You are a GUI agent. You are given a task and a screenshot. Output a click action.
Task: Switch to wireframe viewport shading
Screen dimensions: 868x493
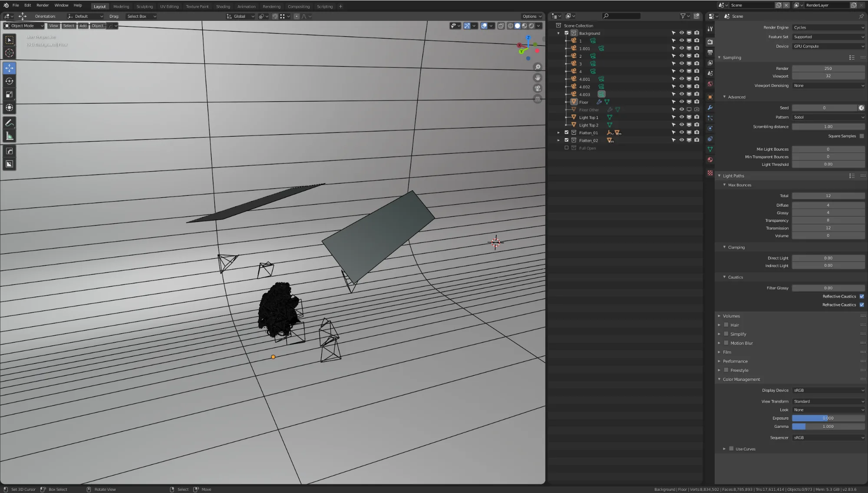pyautogui.click(x=511, y=26)
